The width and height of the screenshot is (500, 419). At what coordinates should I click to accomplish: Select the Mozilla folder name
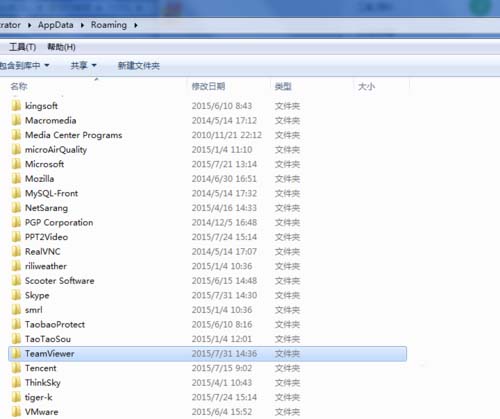click(39, 179)
